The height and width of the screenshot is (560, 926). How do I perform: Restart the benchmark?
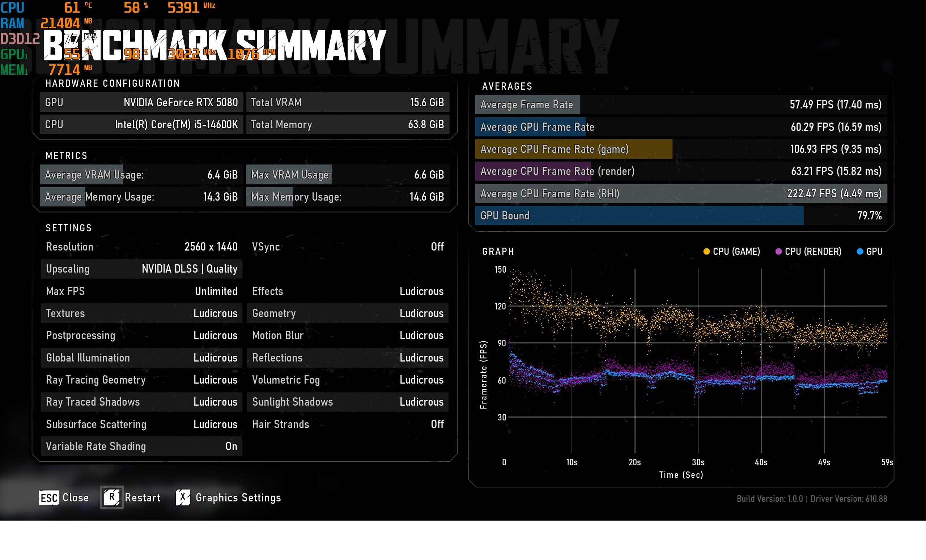pos(143,498)
